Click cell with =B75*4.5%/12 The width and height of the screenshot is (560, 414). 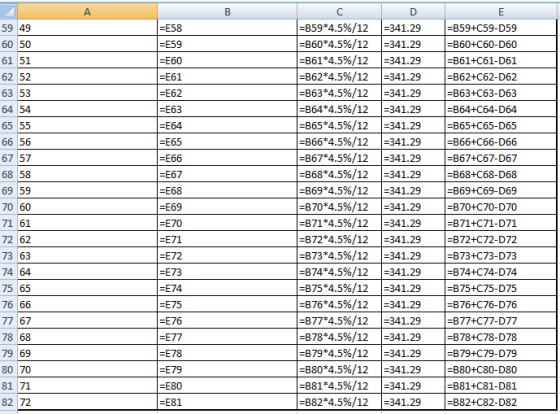[339, 288]
